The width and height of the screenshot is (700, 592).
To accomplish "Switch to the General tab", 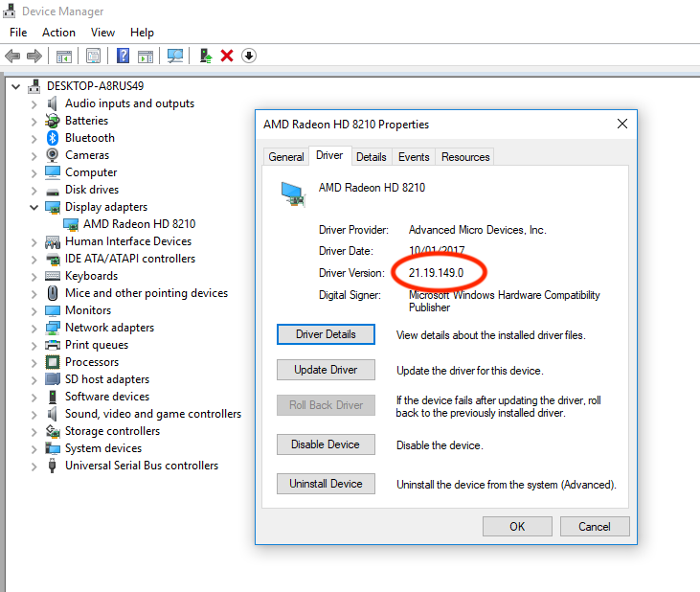I will pyautogui.click(x=285, y=157).
